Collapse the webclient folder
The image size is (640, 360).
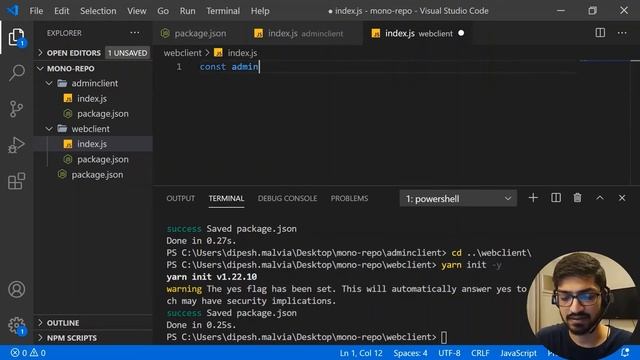(49, 129)
